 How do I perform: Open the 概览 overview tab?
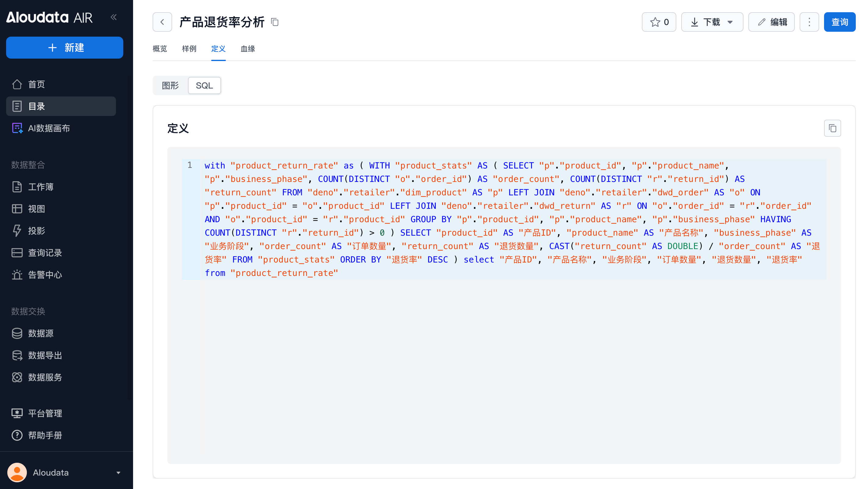pyautogui.click(x=160, y=49)
